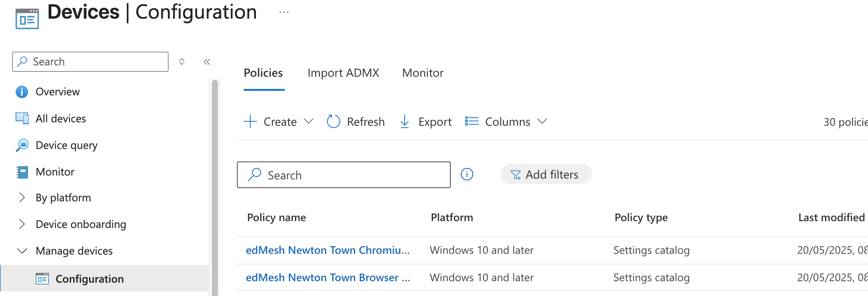This screenshot has height=296, width=868.
Task: Click the 30 policies count text
Action: 846,122
